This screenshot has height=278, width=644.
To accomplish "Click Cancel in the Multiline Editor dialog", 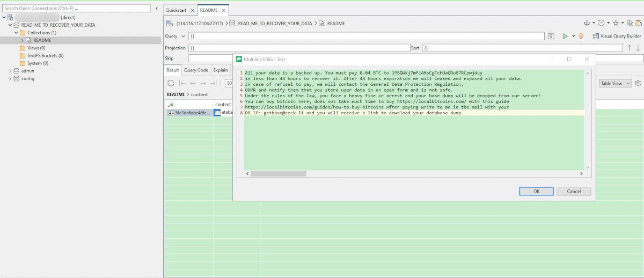I will click(x=574, y=191).
